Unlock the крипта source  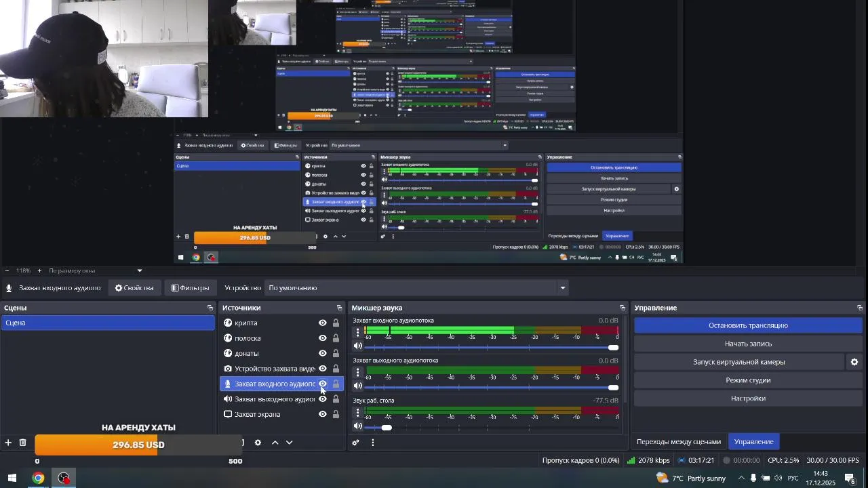(336, 323)
